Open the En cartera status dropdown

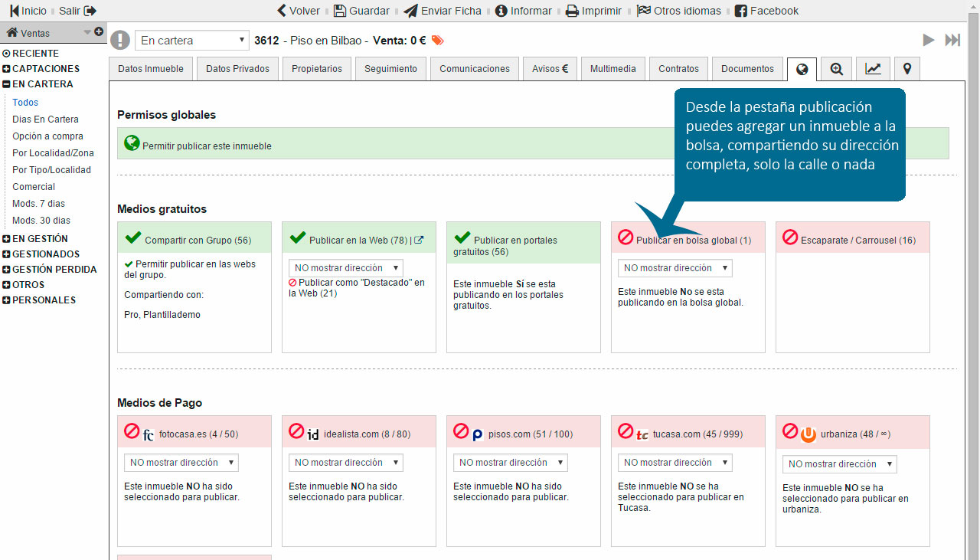pos(192,41)
